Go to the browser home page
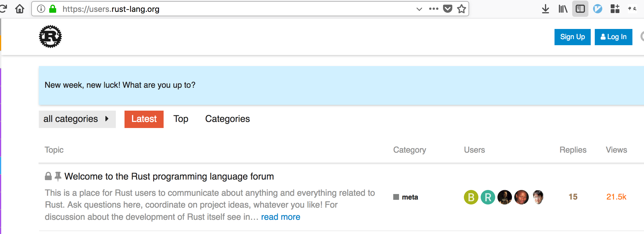 [x=19, y=9]
